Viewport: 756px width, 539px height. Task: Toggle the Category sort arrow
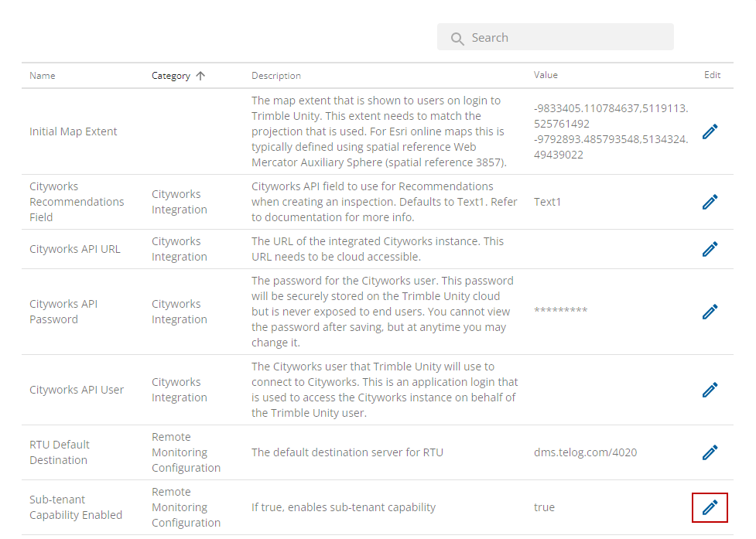click(200, 76)
